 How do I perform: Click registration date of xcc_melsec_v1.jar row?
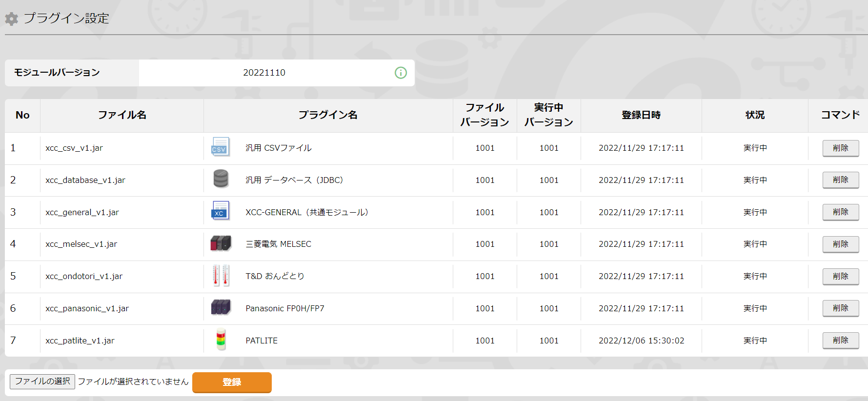click(x=641, y=244)
